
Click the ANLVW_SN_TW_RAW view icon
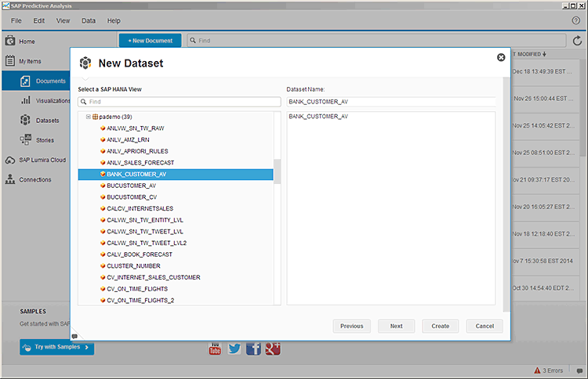tap(103, 128)
